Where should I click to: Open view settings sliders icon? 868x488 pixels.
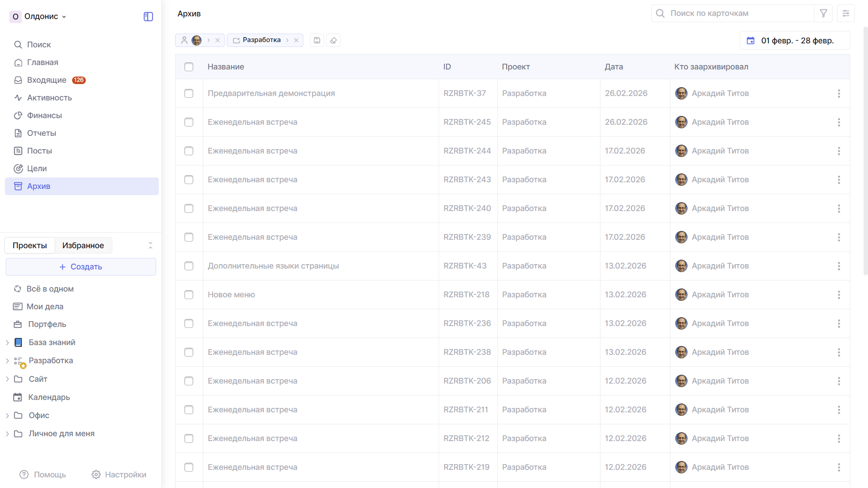click(x=845, y=13)
